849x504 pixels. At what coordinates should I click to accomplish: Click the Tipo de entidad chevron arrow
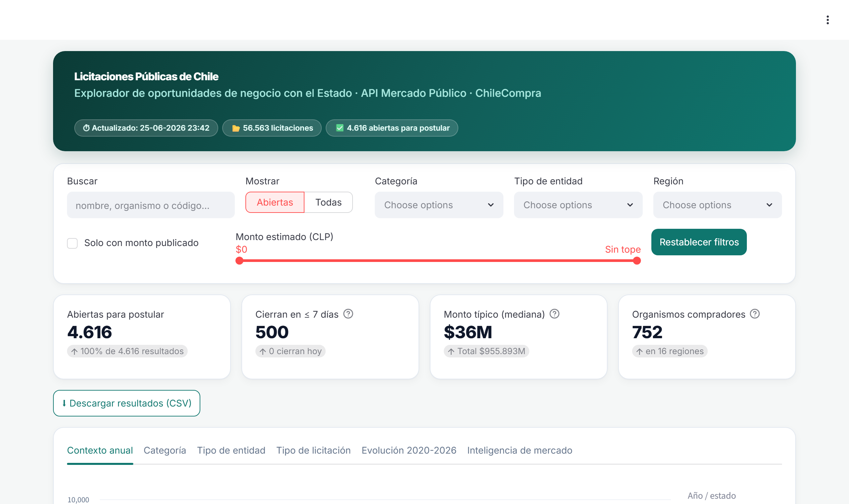[x=630, y=205]
